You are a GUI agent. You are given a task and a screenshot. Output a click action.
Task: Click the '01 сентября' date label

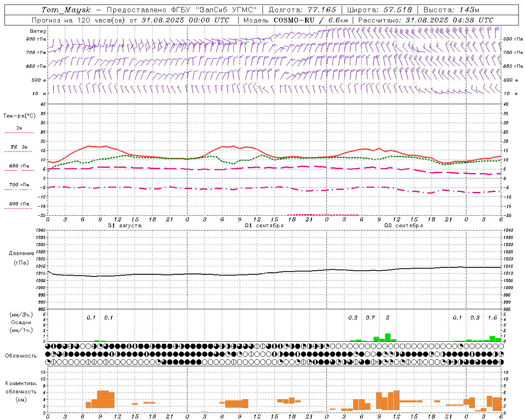(x=264, y=226)
